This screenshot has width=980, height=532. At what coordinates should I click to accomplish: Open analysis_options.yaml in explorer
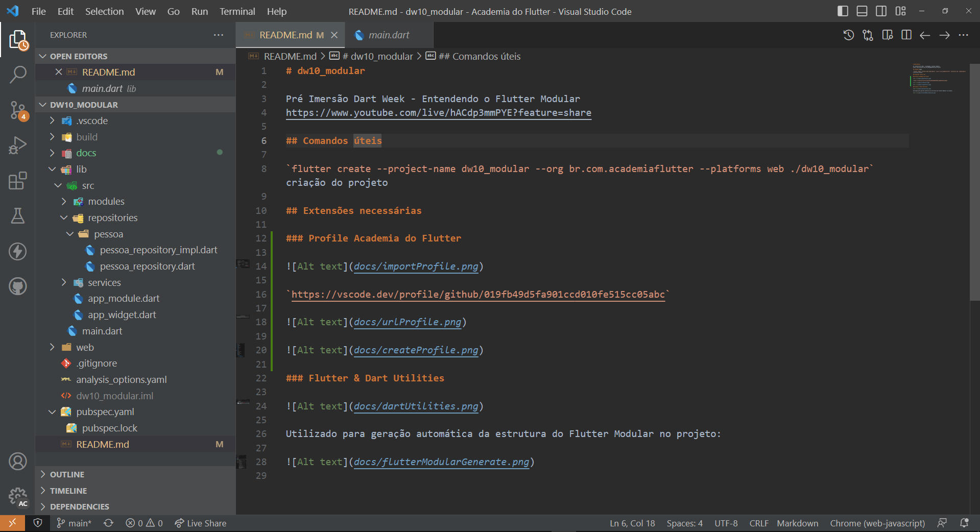[x=122, y=379]
